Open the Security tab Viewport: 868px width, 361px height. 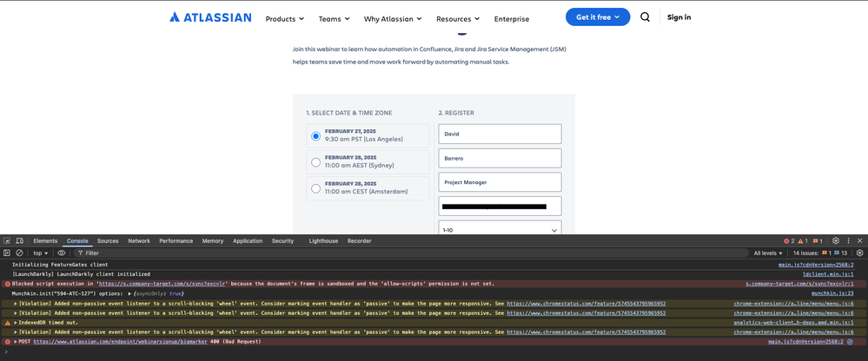(x=283, y=241)
